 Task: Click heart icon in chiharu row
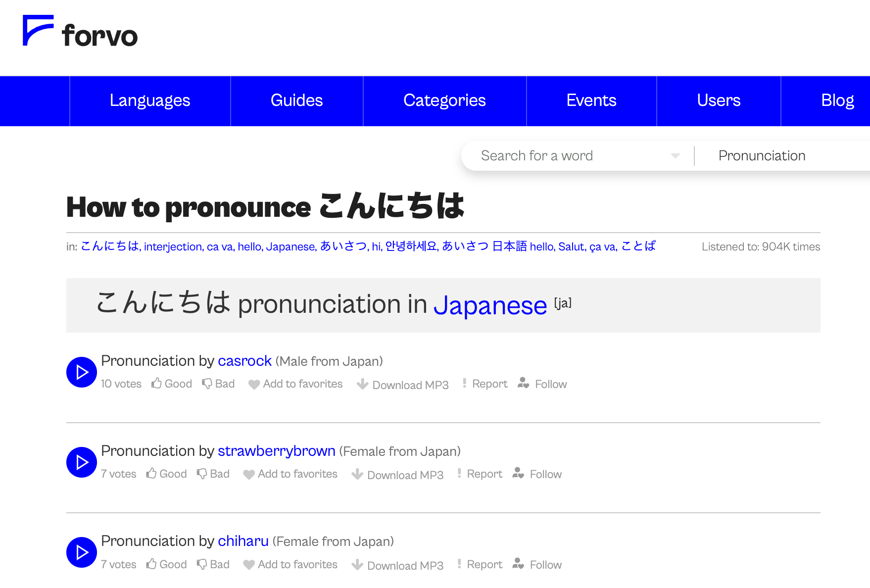[x=249, y=565]
